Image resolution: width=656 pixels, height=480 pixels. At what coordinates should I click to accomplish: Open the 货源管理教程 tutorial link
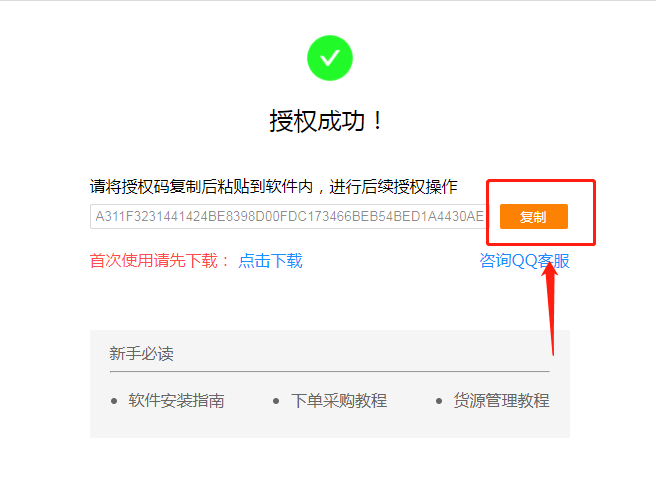[x=501, y=400]
